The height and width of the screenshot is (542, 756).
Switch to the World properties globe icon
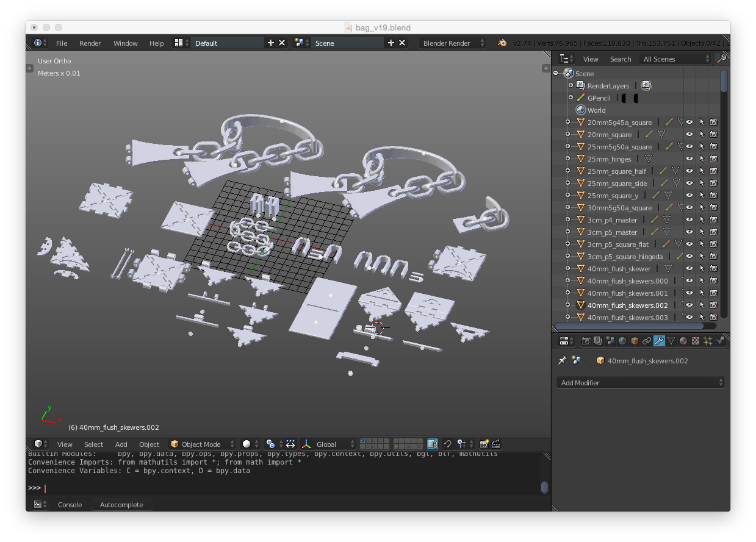pos(622,341)
